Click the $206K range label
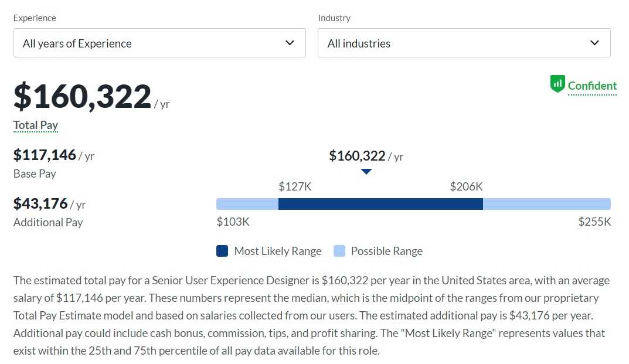629x364 pixels. (466, 186)
